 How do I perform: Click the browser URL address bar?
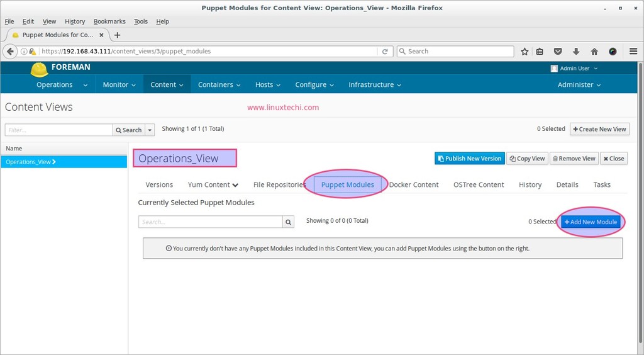point(209,52)
